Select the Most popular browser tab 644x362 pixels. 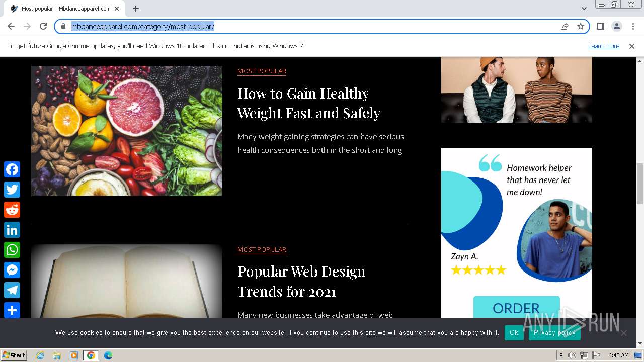(x=65, y=9)
